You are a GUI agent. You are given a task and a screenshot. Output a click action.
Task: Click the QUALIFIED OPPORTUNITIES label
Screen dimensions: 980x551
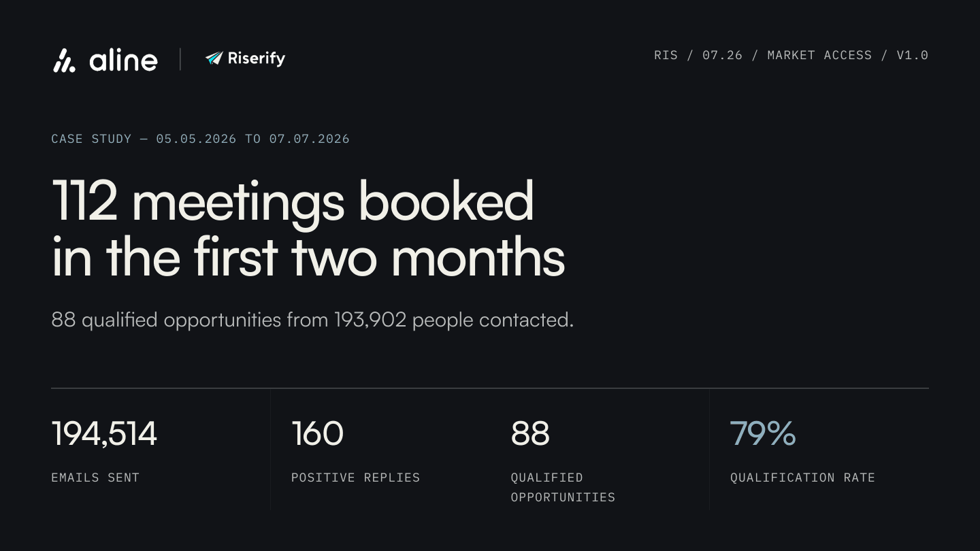coord(563,487)
